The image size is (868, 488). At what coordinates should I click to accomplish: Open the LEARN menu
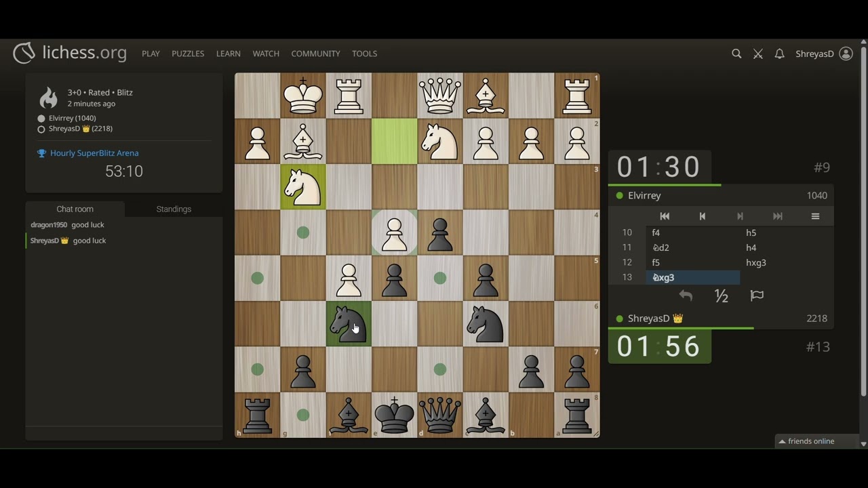(x=229, y=54)
